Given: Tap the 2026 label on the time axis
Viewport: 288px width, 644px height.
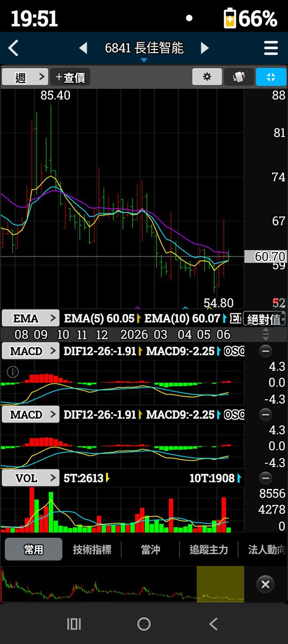Looking at the screenshot, I should point(134,335).
